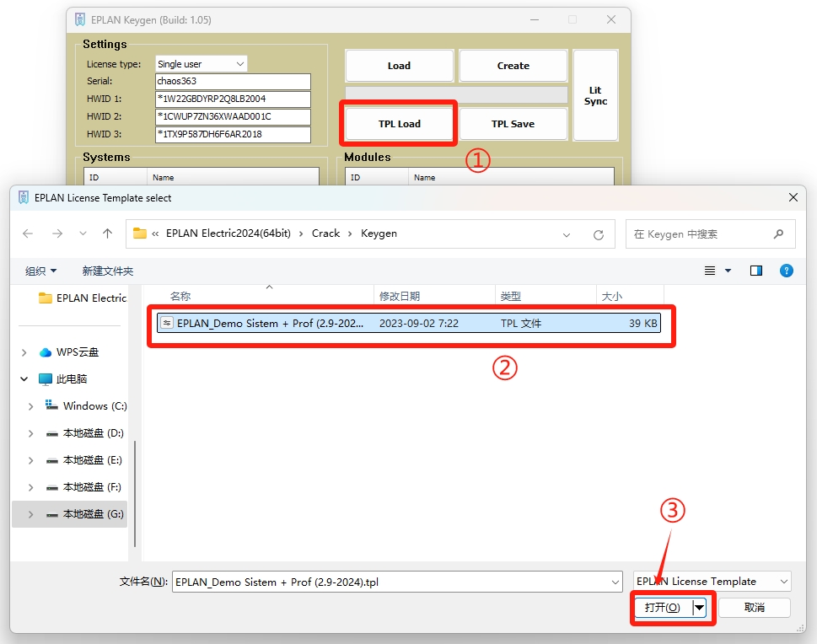The width and height of the screenshot is (817, 644).
Task: Toggle the preview pane icon
Action: [x=756, y=271]
